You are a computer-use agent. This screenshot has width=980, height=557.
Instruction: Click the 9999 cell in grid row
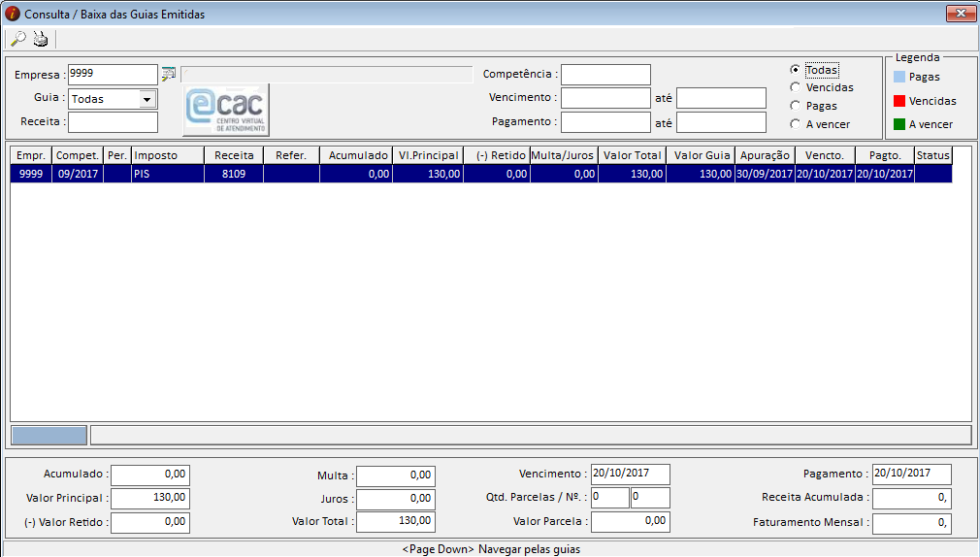(31, 174)
